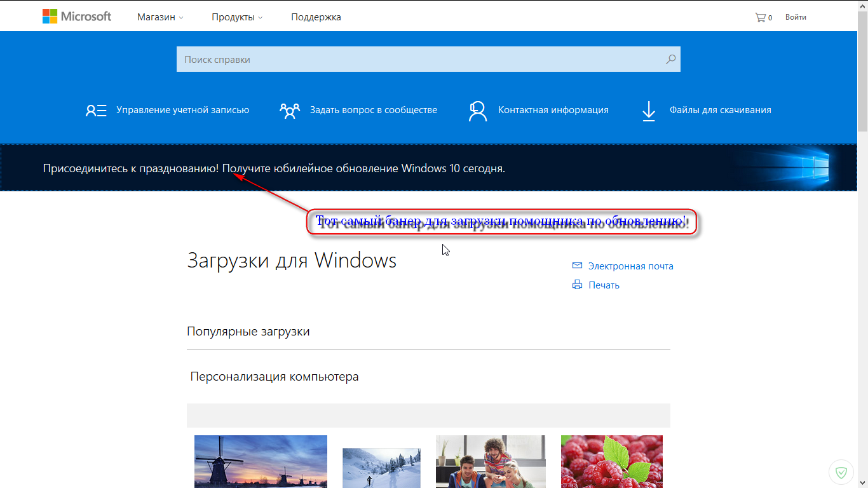This screenshot has height=488, width=868.
Task: Click the envelope email icon
Action: click(577, 266)
